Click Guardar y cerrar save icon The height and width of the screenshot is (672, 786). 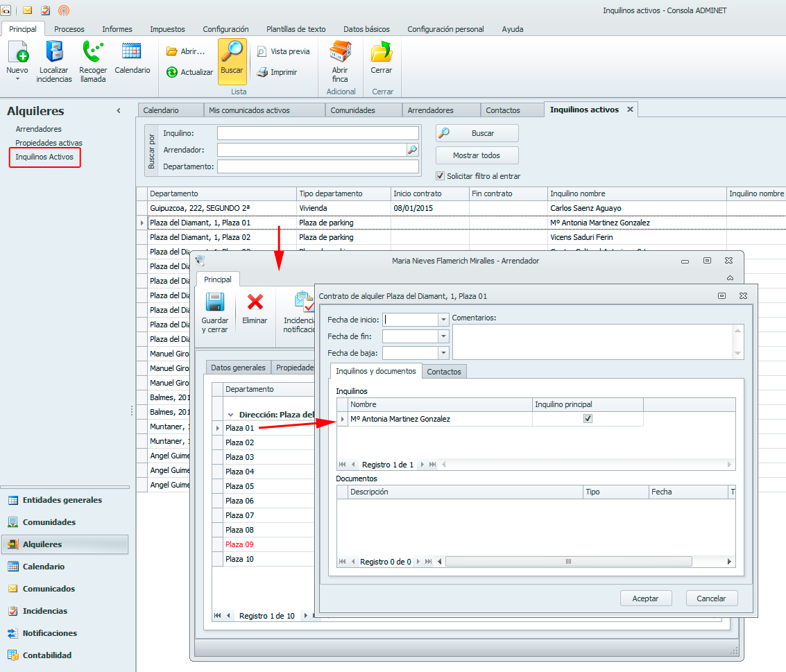(x=215, y=303)
